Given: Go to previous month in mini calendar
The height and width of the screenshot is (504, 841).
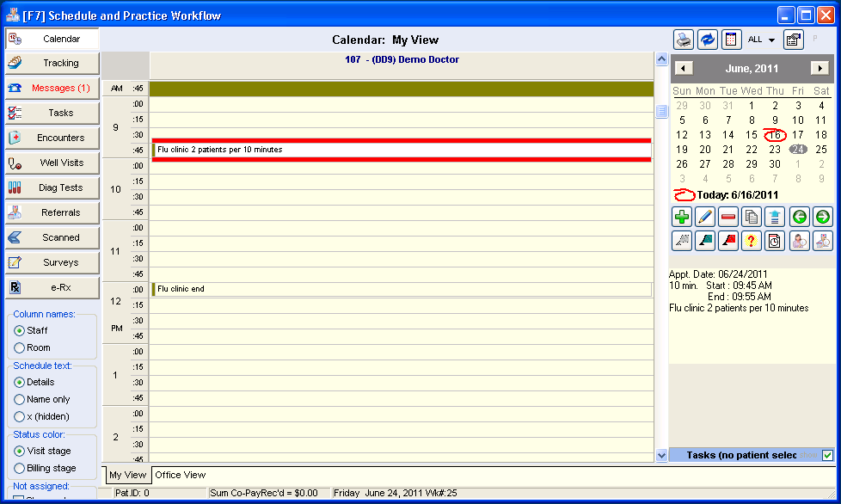Looking at the screenshot, I should click(x=684, y=69).
